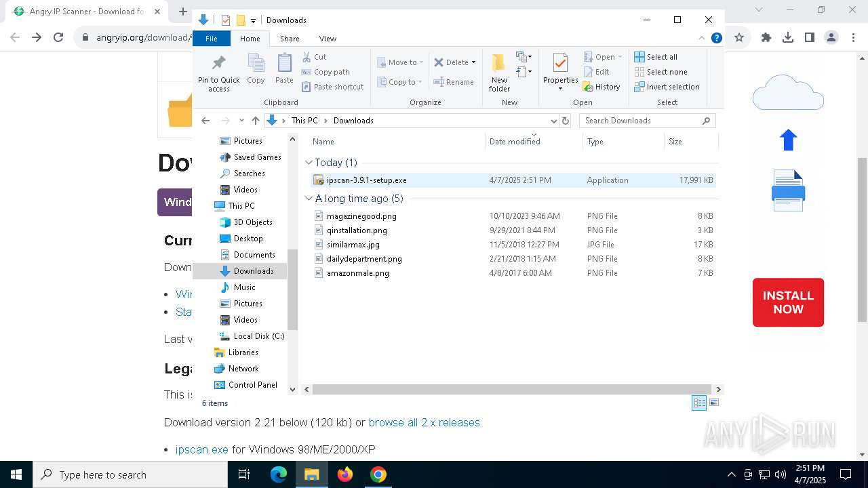Open a new Chrome tab
Screen dimensions: 868x488
(182, 11)
